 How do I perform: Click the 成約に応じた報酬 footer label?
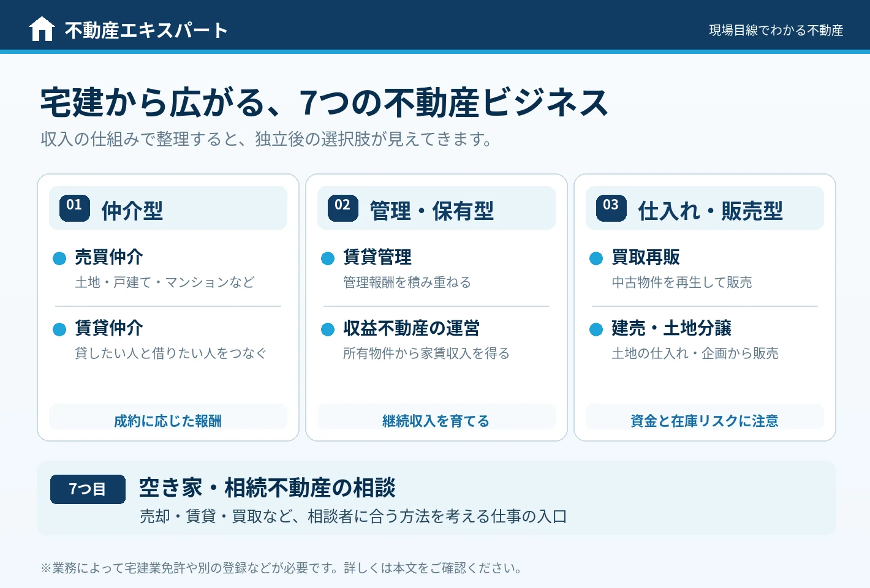pyautogui.click(x=168, y=421)
